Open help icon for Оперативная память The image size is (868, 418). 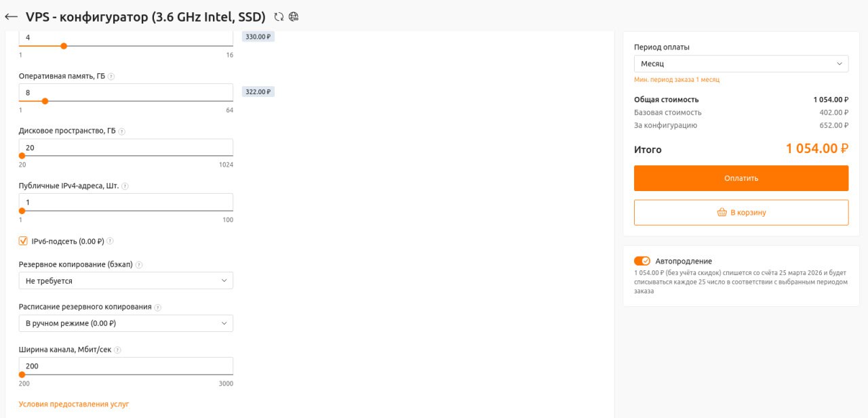click(x=111, y=77)
